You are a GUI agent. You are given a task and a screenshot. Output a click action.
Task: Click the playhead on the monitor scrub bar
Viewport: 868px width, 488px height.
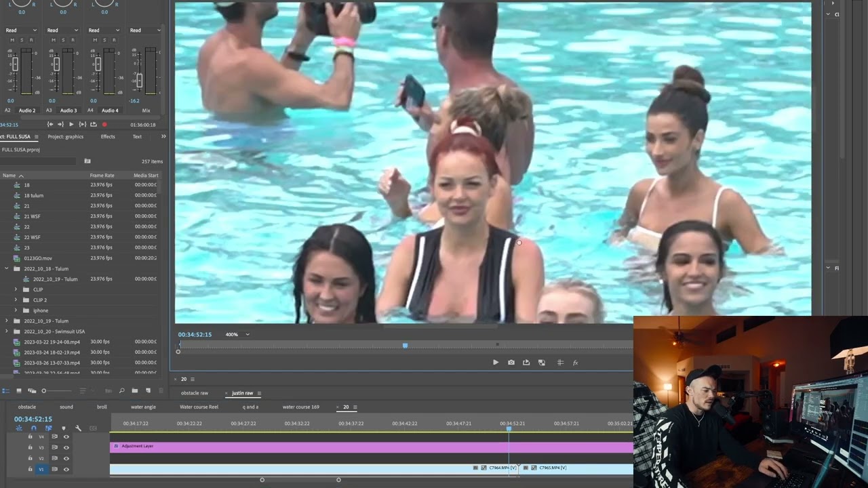[x=405, y=346]
